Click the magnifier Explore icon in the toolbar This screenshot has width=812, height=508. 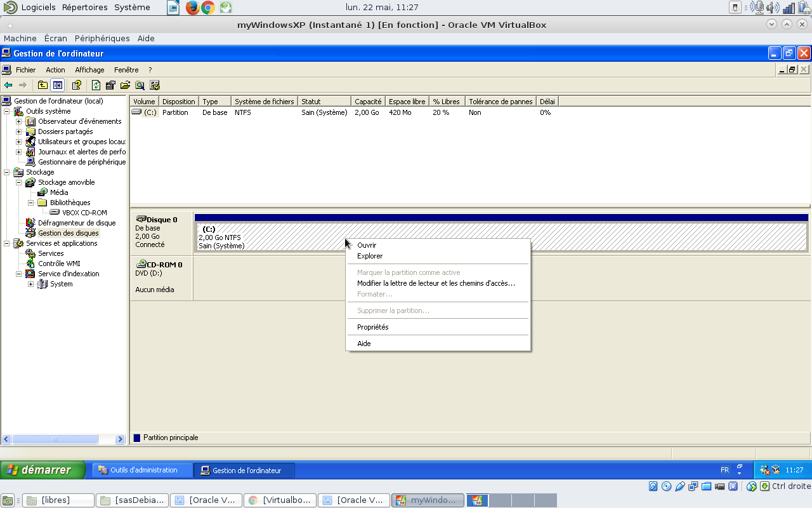(x=140, y=85)
